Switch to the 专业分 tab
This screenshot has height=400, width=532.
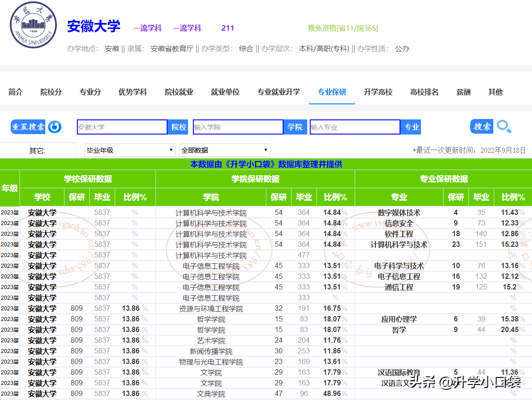(90, 92)
